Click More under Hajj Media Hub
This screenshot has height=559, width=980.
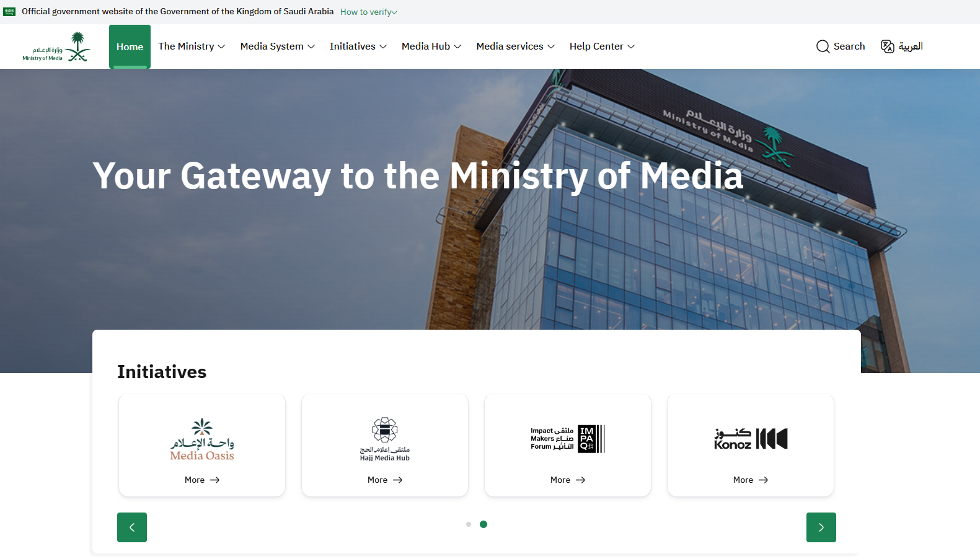[x=377, y=480]
